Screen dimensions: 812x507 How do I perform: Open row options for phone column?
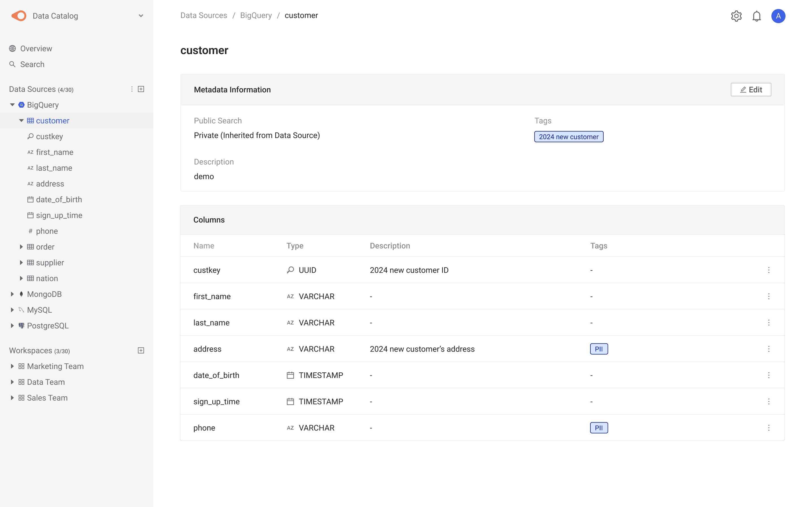pyautogui.click(x=768, y=428)
